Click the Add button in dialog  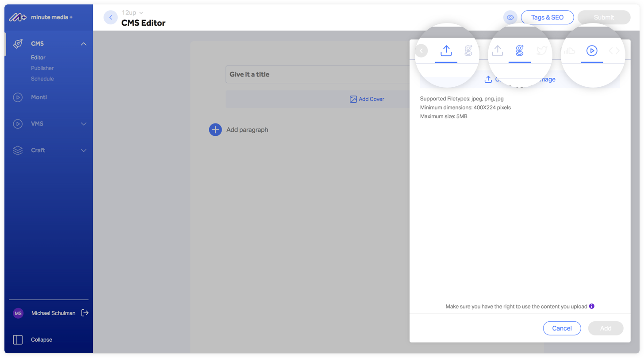(606, 328)
